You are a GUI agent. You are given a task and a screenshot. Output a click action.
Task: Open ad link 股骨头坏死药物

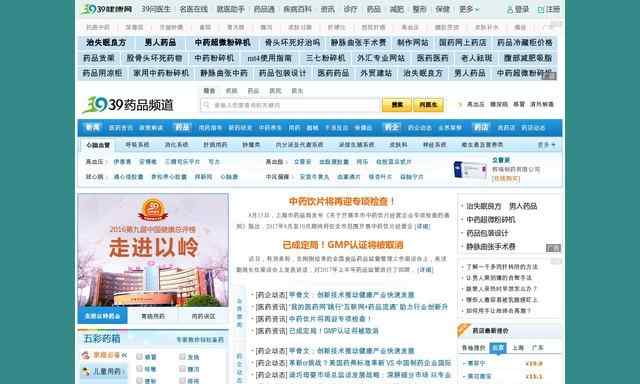(154, 58)
